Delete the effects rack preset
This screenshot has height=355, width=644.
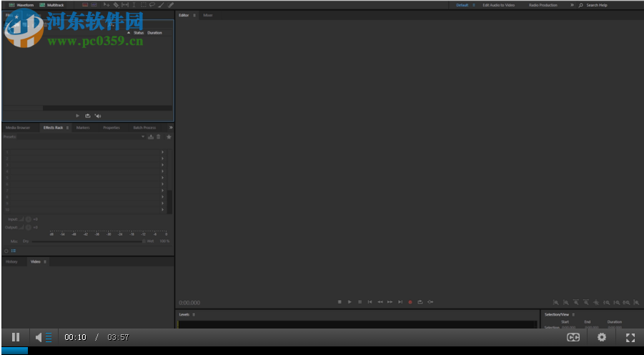(159, 137)
